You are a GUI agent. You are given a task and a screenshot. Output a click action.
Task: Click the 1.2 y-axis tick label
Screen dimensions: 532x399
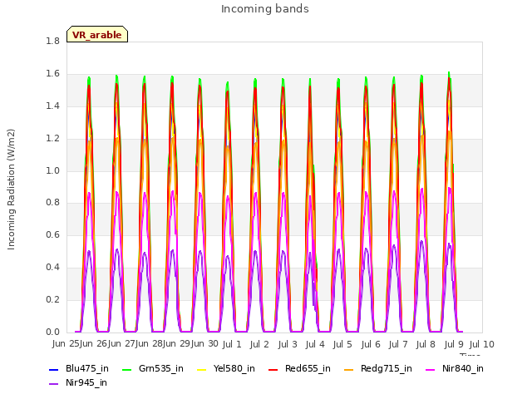point(52,139)
